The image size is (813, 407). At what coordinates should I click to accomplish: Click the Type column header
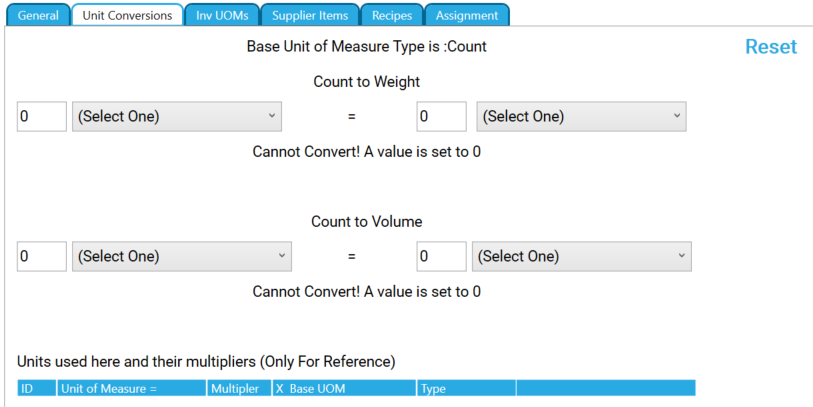point(465,388)
